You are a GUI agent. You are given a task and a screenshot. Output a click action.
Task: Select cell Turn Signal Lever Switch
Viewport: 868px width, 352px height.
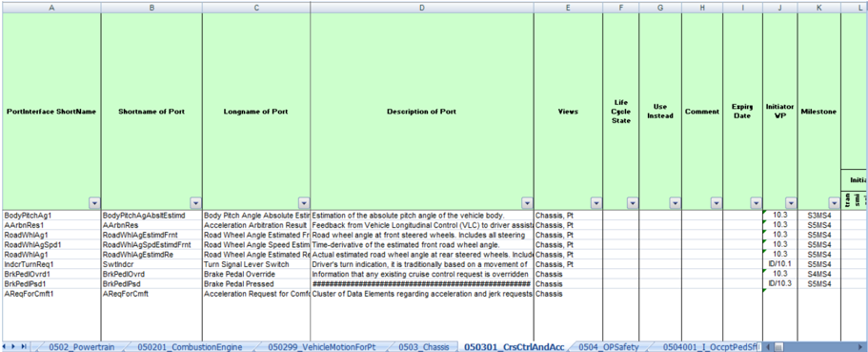pos(256,264)
